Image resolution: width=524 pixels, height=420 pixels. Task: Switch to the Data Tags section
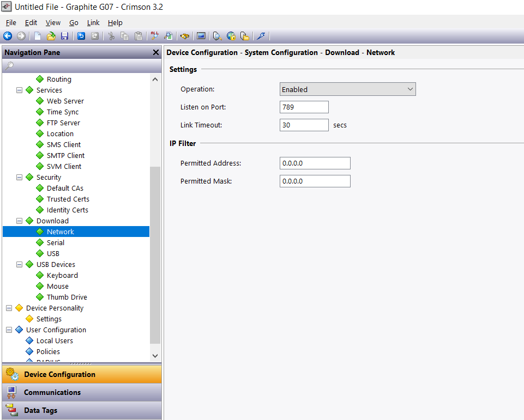[82, 410]
